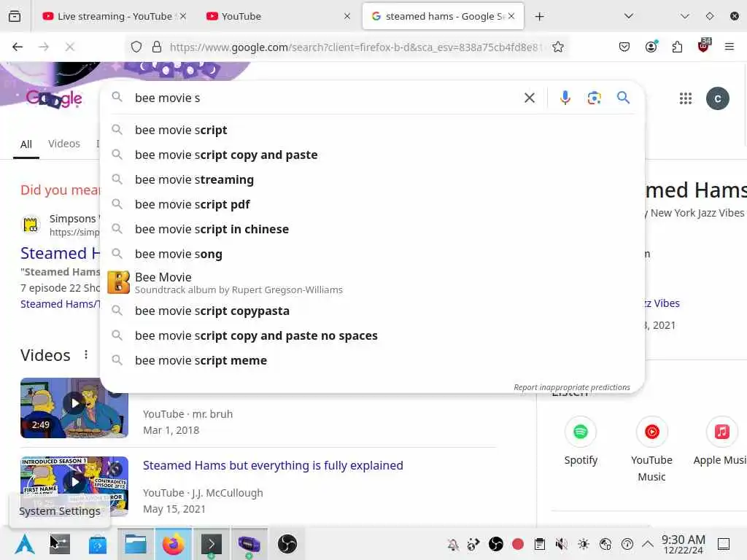
Task: Open the Pocket save icon
Action: pyautogui.click(x=624, y=47)
